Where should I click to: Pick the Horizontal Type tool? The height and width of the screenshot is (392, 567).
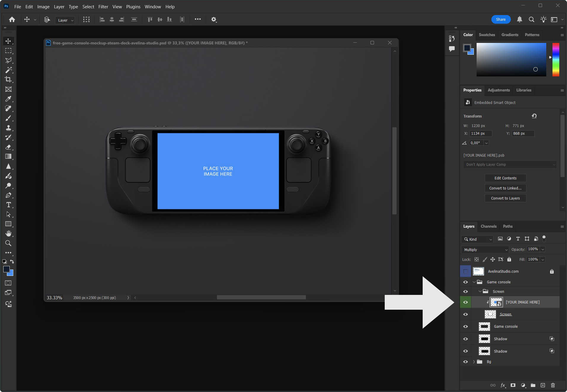tap(8, 205)
